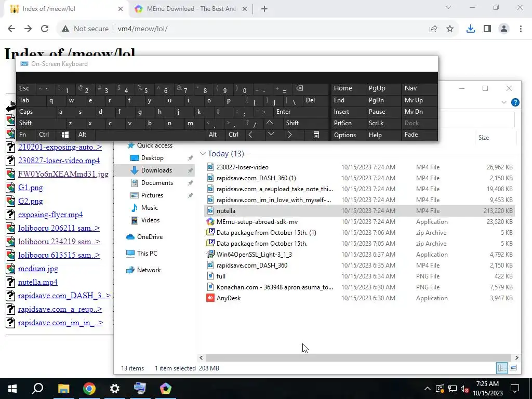Open Explorer help icon
Image resolution: width=532 pixels, height=399 pixels.
(515, 102)
